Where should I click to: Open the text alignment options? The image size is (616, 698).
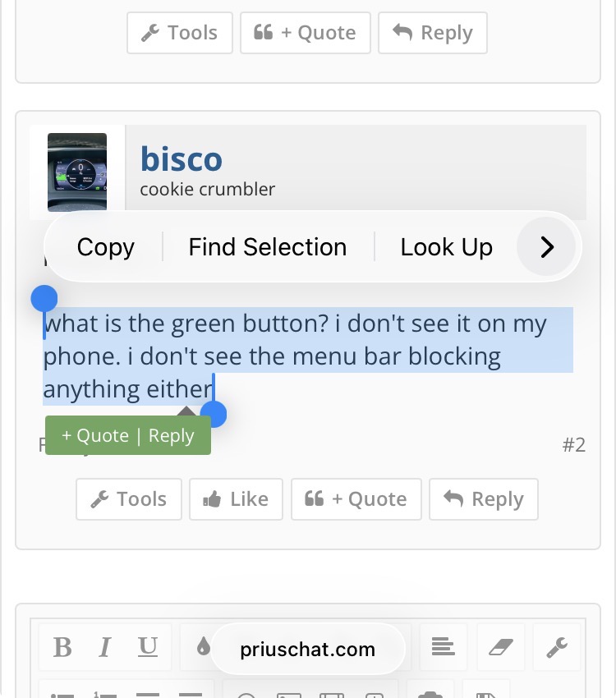click(444, 648)
